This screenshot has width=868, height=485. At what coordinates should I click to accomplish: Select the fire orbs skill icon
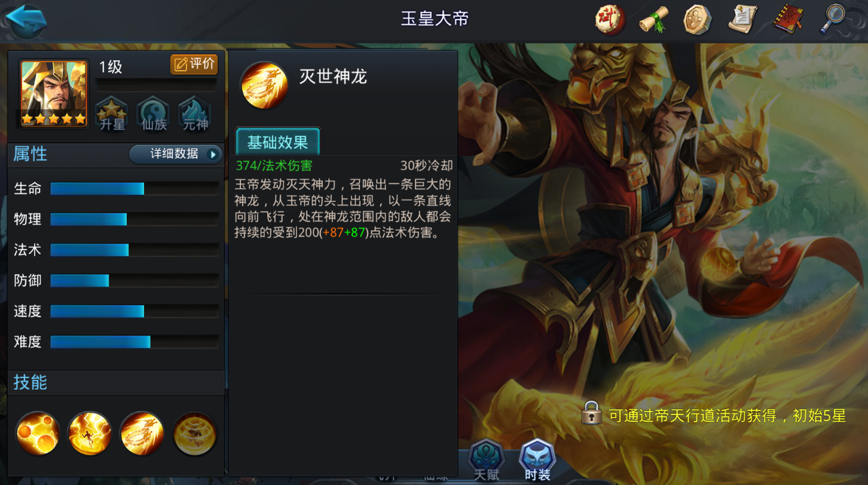pos(38,434)
